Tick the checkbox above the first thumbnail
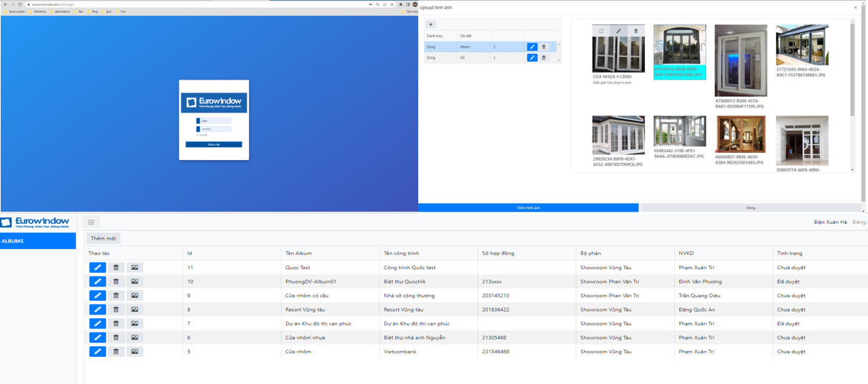 point(601,32)
